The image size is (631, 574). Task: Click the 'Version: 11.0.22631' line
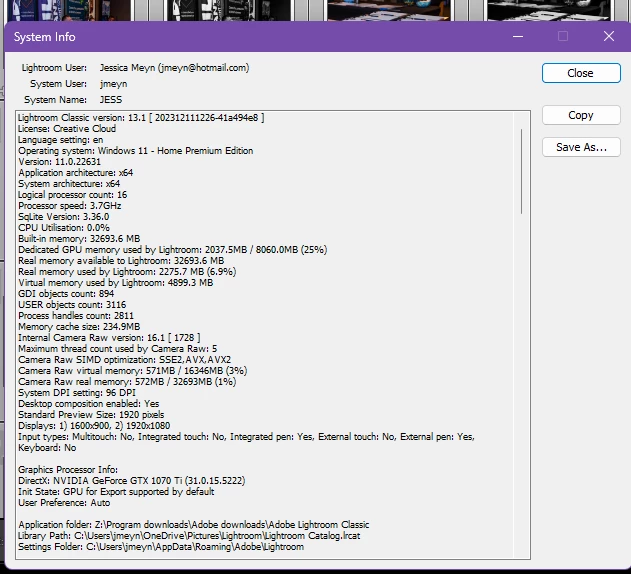pos(59,161)
